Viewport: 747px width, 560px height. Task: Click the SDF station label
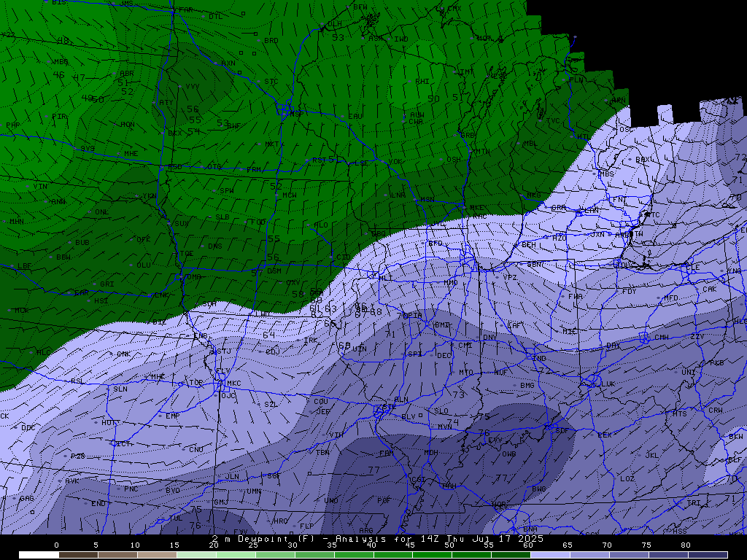tap(562, 431)
